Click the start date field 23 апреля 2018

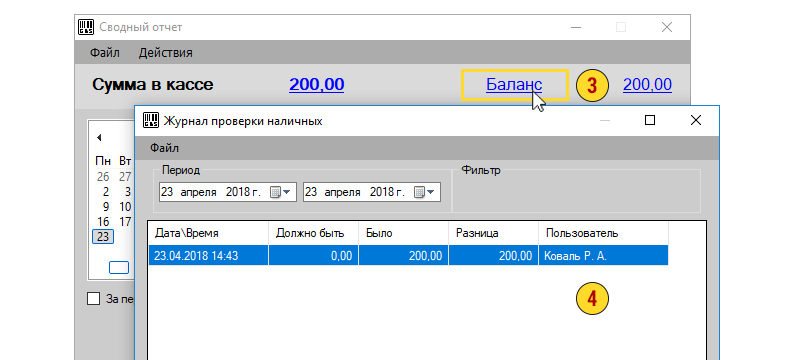(228, 192)
